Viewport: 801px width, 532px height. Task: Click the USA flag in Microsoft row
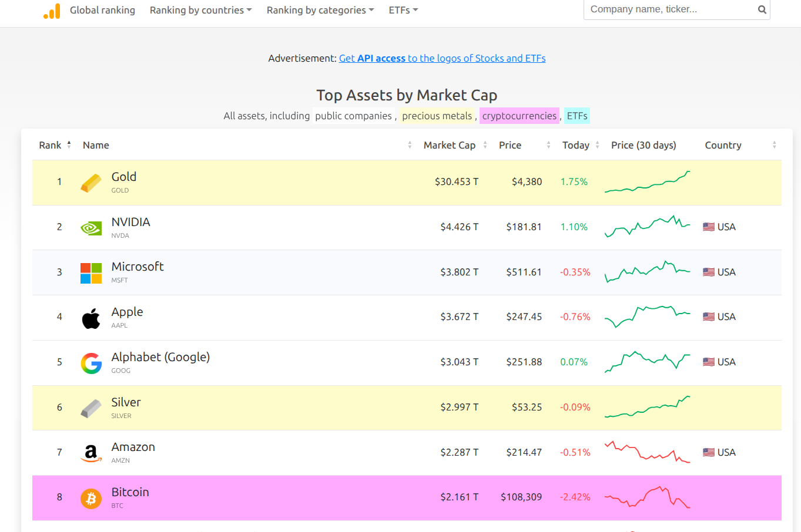(x=709, y=272)
